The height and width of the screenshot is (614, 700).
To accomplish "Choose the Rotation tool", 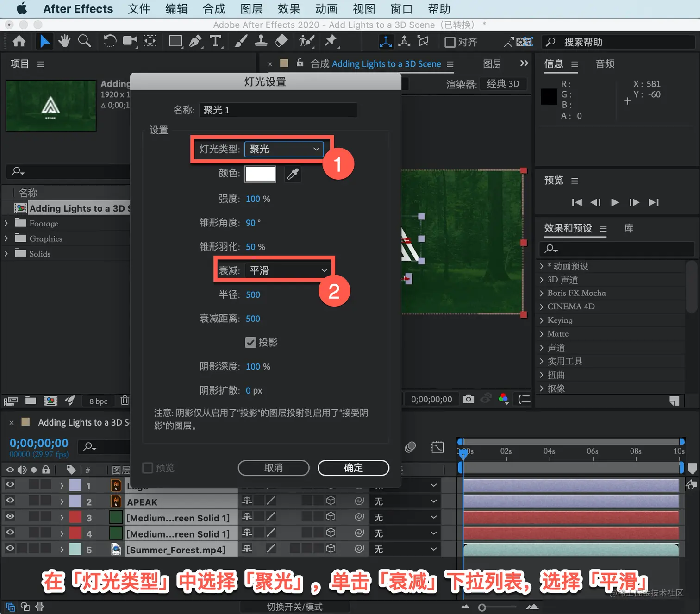I will point(110,41).
